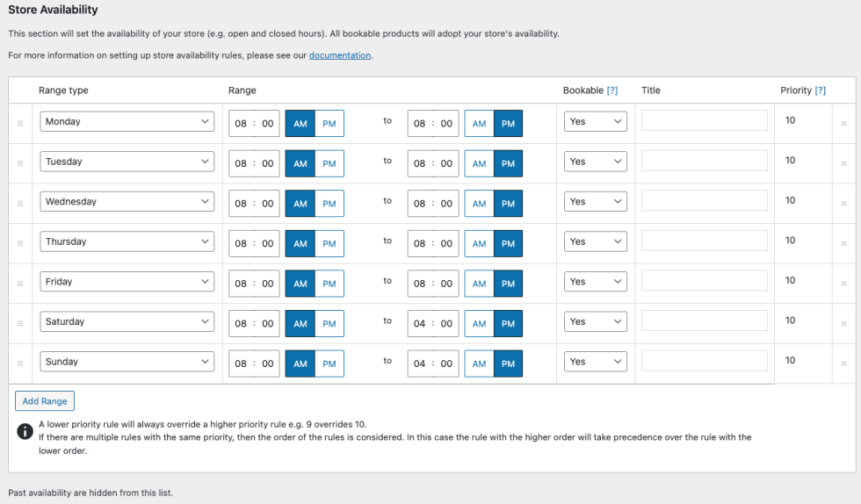Set Friday end time to AM
The height and width of the screenshot is (504, 861).
pyautogui.click(x=479, y=284)
